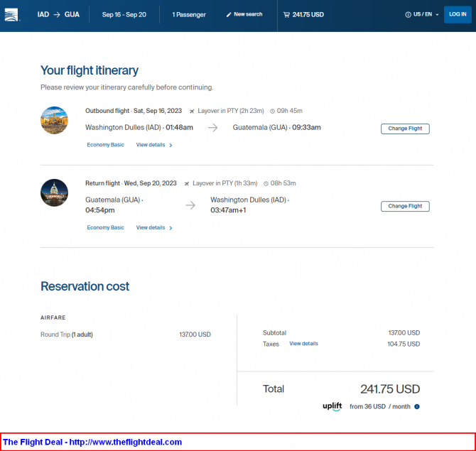This screenshot has width=476, height=451.
Task: Click the Guatemala destination thumbnail
Action: click(54, 120)
